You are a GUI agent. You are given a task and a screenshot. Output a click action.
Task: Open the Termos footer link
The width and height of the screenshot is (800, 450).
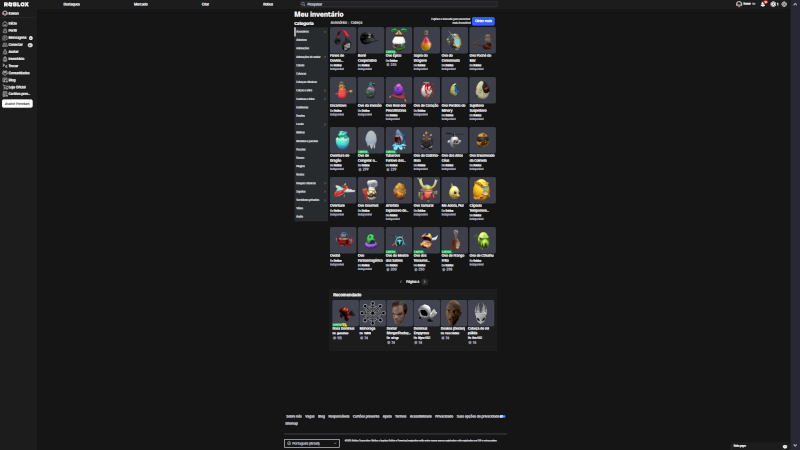coord(401,416)
